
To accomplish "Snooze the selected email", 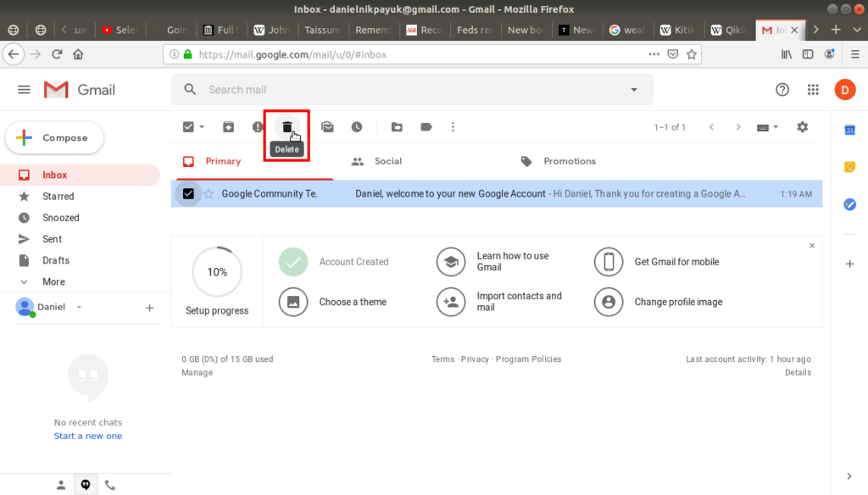I will [357, 127].
